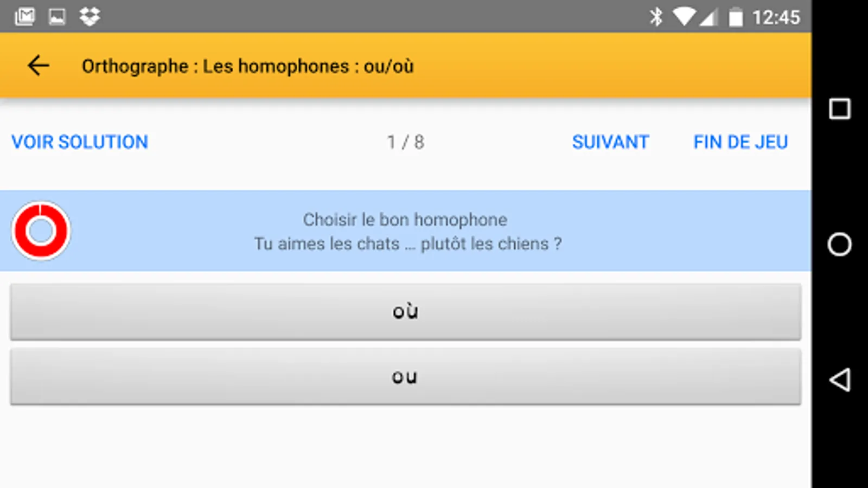Image resolution: width=868 pixels, height=488 pixels.
Task: Tap the battery status icon
Action: (735, 17)
